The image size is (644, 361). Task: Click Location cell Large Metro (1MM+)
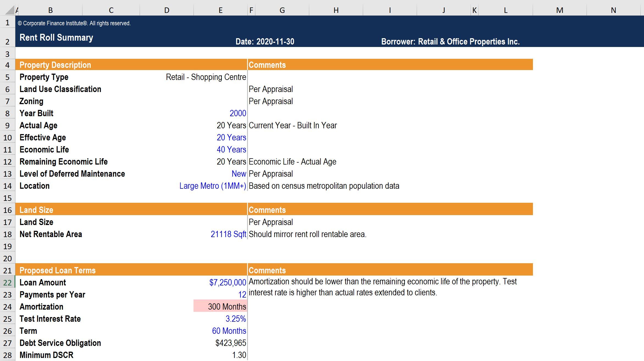[212, 186]
